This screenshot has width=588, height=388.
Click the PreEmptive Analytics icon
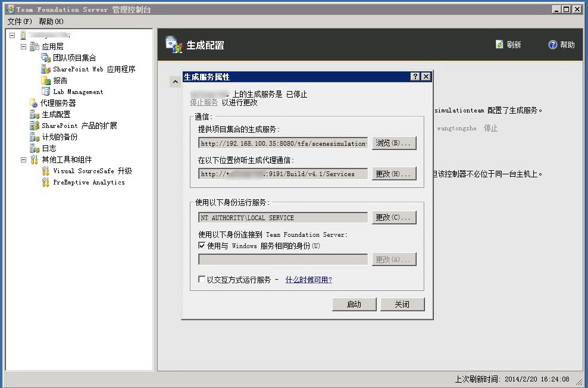tap(45, 182)
